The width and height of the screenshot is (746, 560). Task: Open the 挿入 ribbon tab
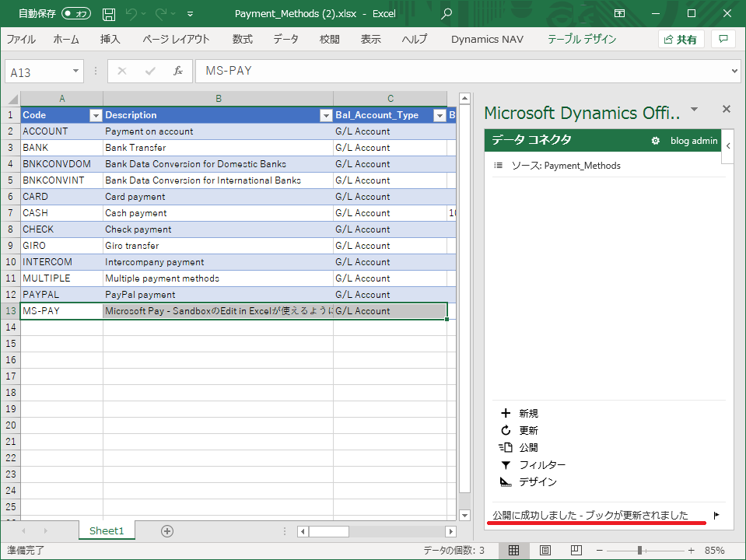pos(110,39)
